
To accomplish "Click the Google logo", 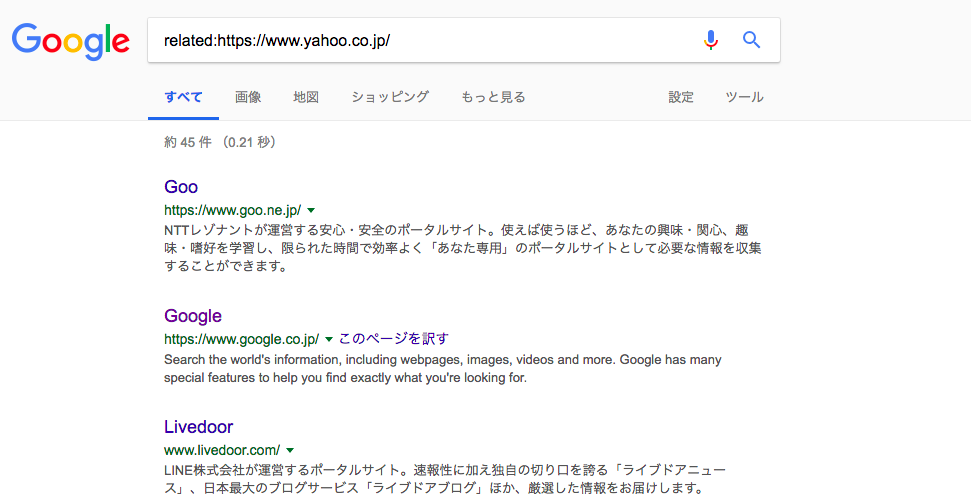I will coord(71,41).
